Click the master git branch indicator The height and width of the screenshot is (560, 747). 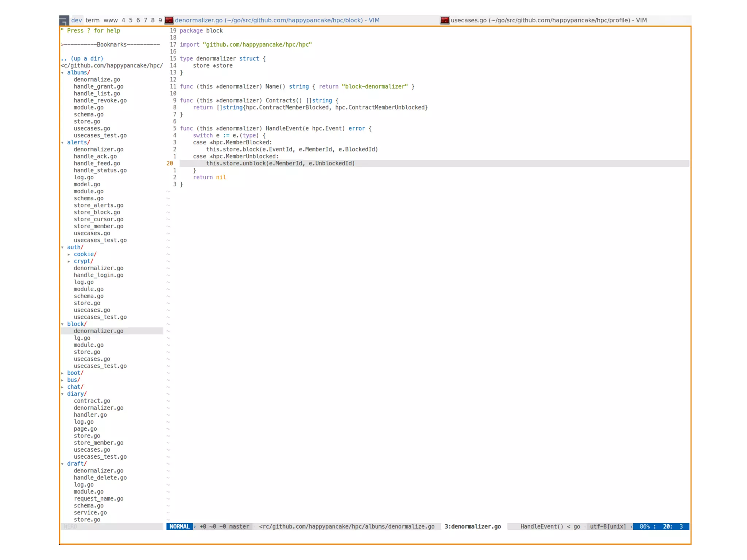(239, 526)
